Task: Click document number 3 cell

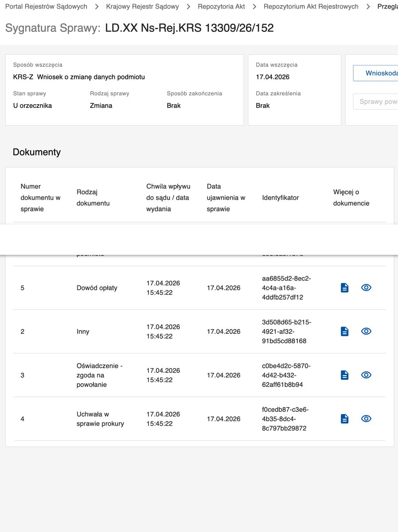Action: tap(23, 375)
